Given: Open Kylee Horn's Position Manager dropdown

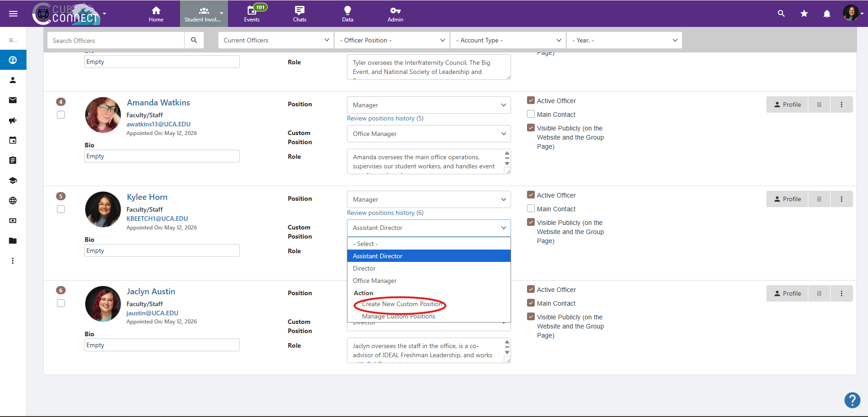Looking at the screenshot, I should tap(429, 199).
